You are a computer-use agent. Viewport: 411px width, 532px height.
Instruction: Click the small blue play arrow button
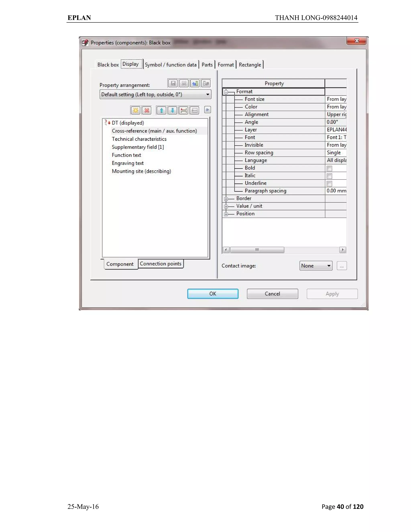coord(208,110)
